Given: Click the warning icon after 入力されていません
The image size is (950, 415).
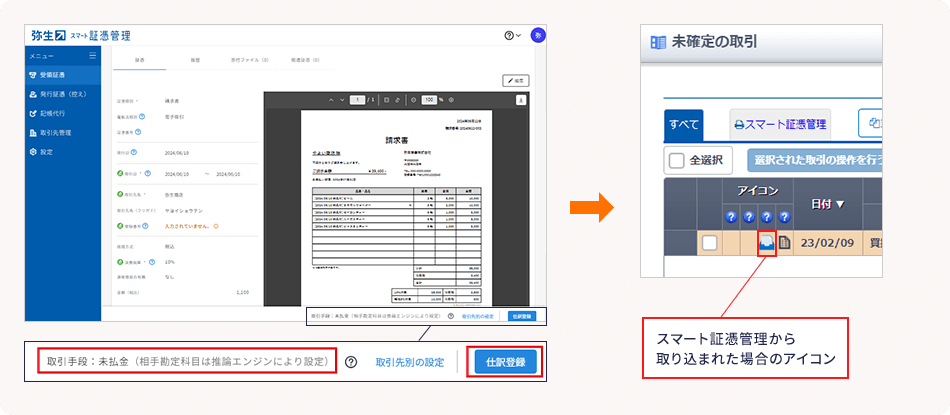Looking at the screenshot, I should click(x=215, y=226).
